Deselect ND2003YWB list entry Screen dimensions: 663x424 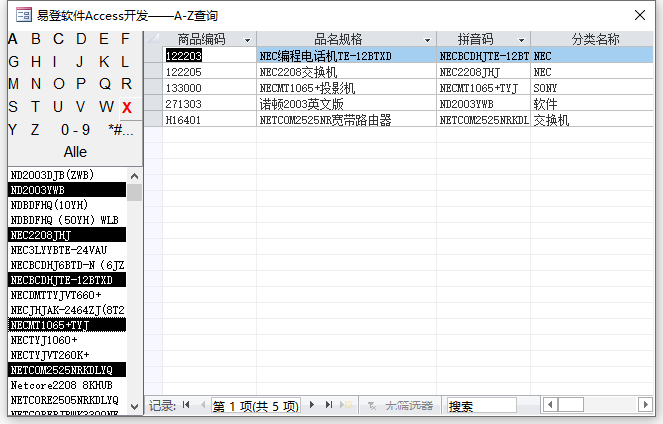click(x=67, y=190)
